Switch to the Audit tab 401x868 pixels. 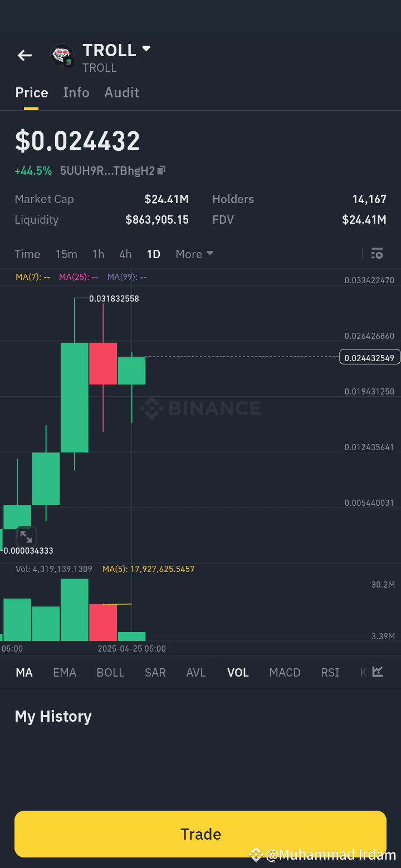pyautogui.click(x=121, y=92)
